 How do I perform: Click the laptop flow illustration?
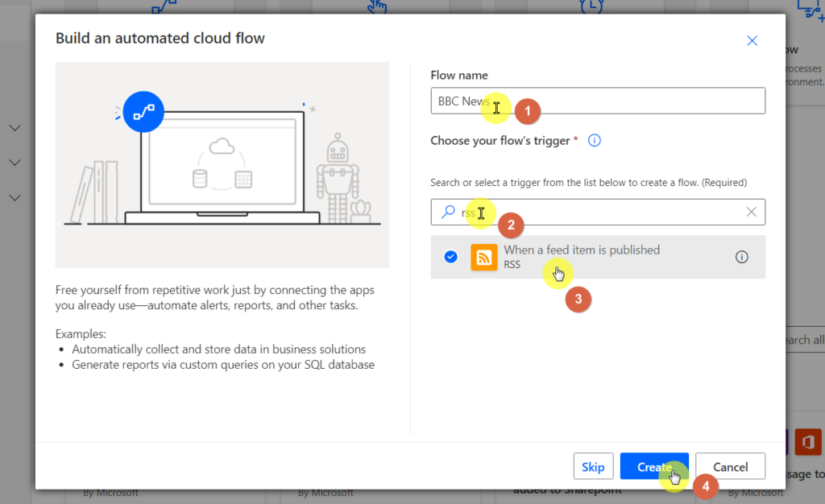[222, 164]
